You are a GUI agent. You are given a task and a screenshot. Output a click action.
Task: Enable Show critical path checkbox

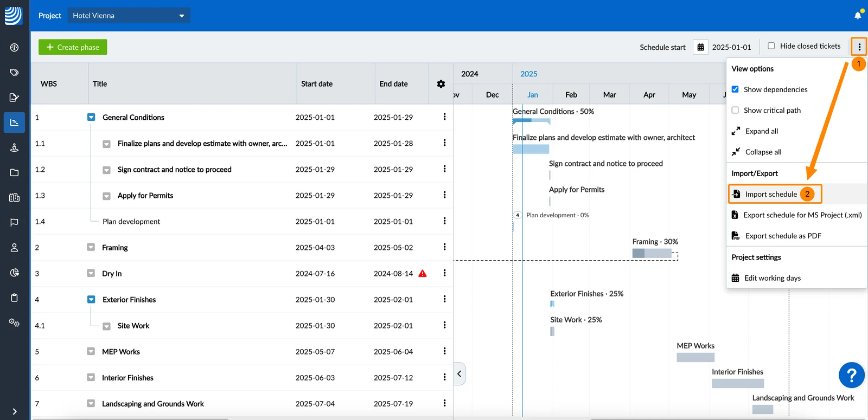click(x=735, y=110)
